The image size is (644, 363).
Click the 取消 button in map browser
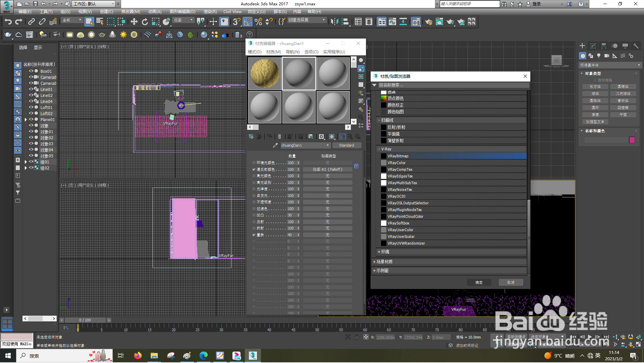click(x=511, y=282)
